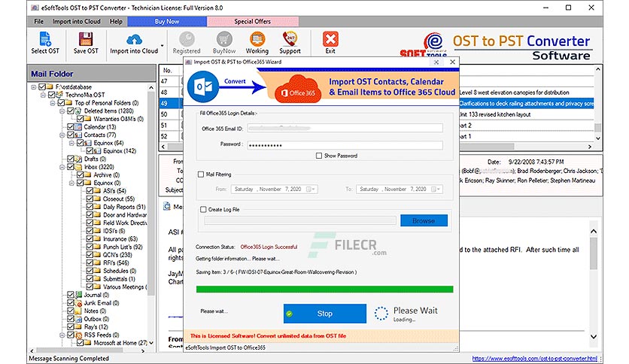Click the Calendar folder icon

tap(78, 126)
